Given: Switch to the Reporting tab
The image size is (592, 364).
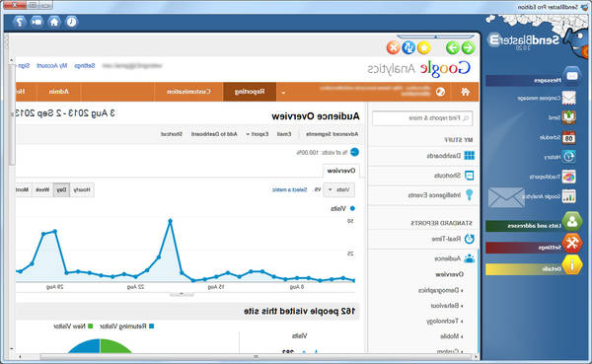Looking at the screenshot, I should click(x=250, y=92).
